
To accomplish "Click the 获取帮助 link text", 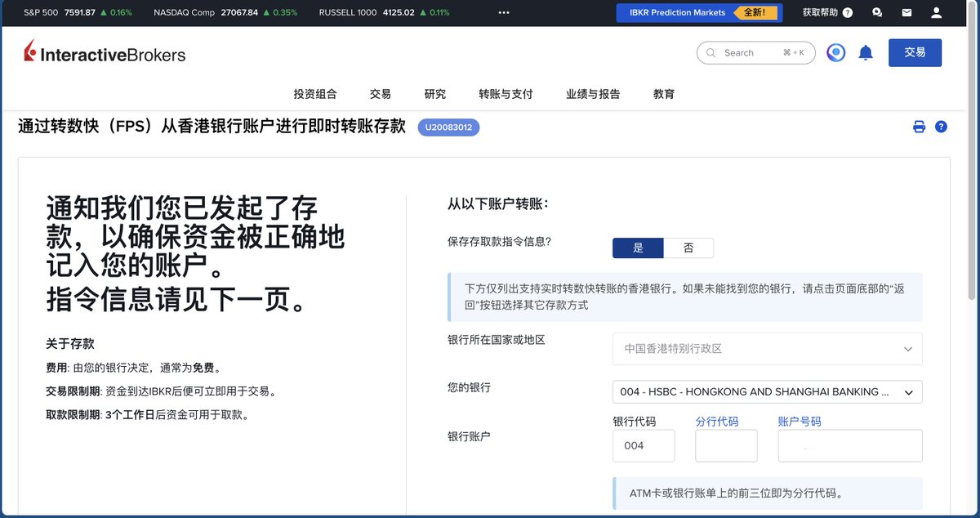I will [820, 13].
